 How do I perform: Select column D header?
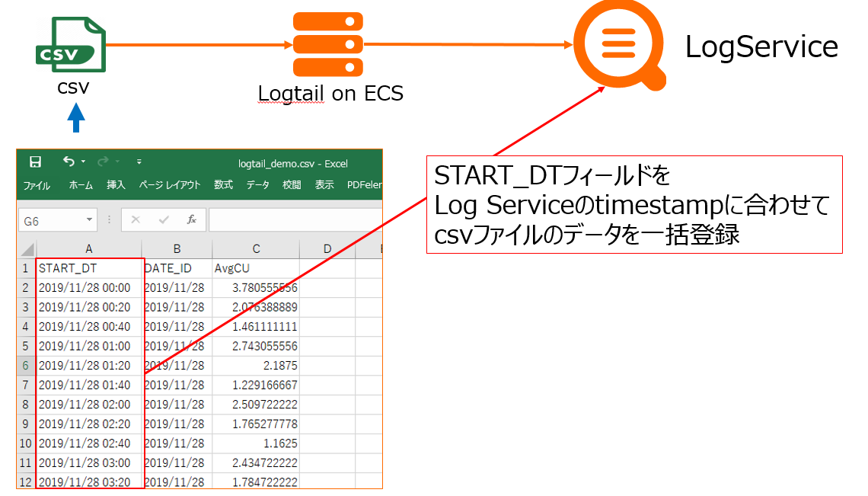click(327, 249)
